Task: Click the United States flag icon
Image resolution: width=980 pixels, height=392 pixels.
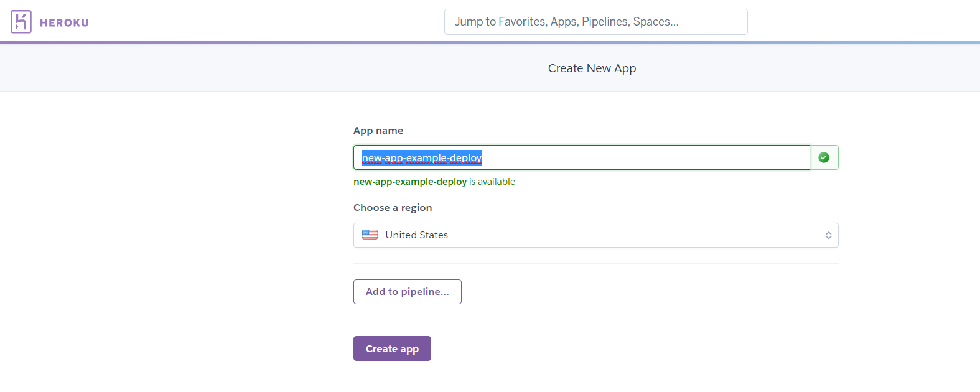Action: 370,235
